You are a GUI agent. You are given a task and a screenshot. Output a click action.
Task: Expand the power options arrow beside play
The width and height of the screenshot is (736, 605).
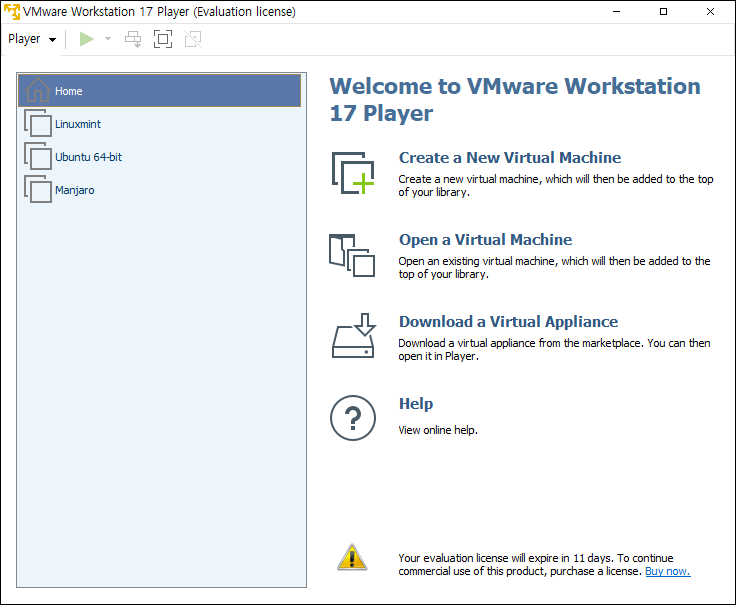[108, 39]
